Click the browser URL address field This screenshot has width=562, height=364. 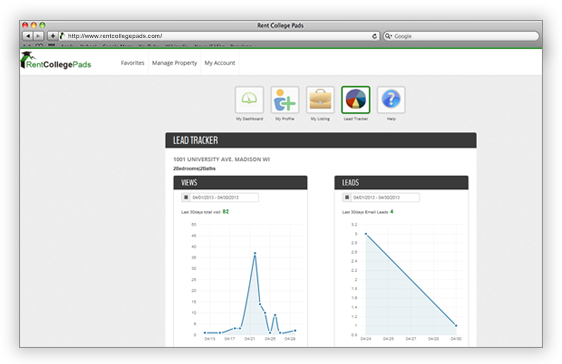219,36
